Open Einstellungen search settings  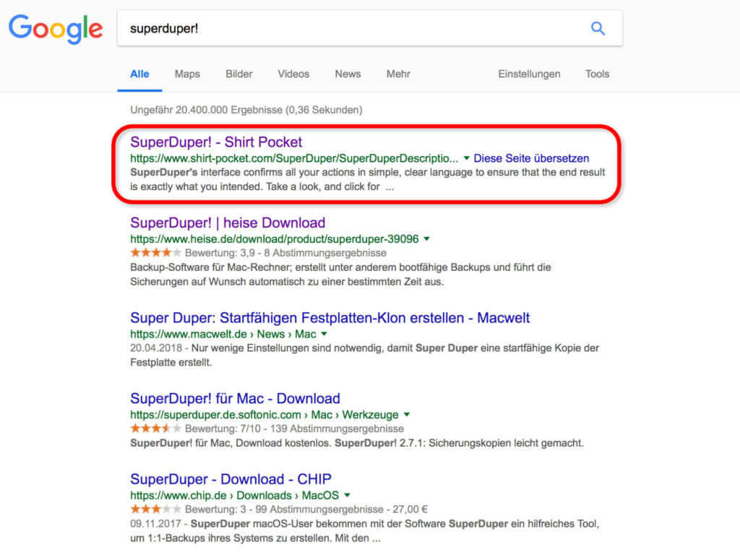tap(529, 74)
